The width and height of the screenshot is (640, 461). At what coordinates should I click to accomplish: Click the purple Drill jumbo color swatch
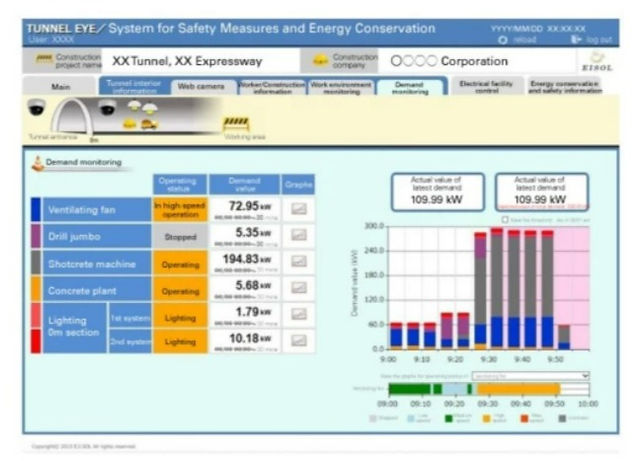[36, 236]
